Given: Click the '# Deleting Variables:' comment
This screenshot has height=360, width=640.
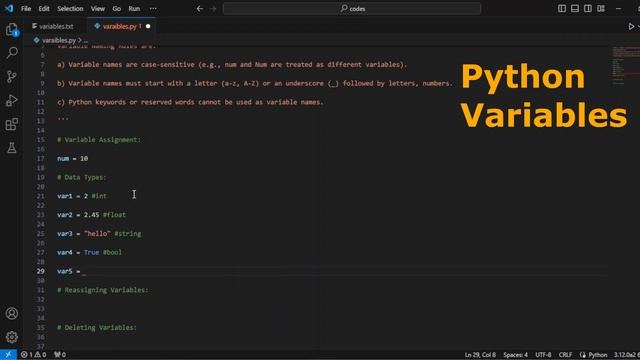Looking at the screenshot, I should click(x=97, y=327).
